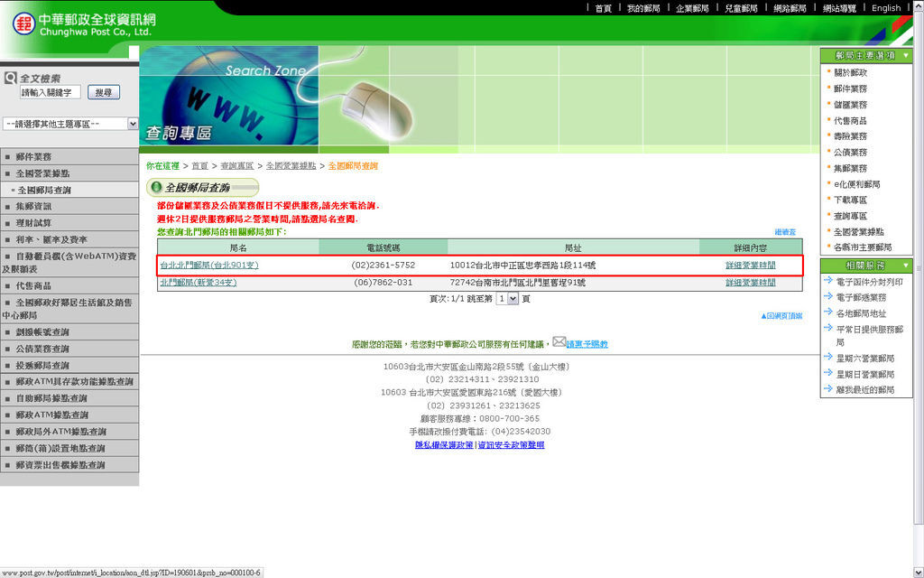Collapse the 郵局主要選項 panel triangle
Screen dimensions: 924x578
tap(906, 55)
